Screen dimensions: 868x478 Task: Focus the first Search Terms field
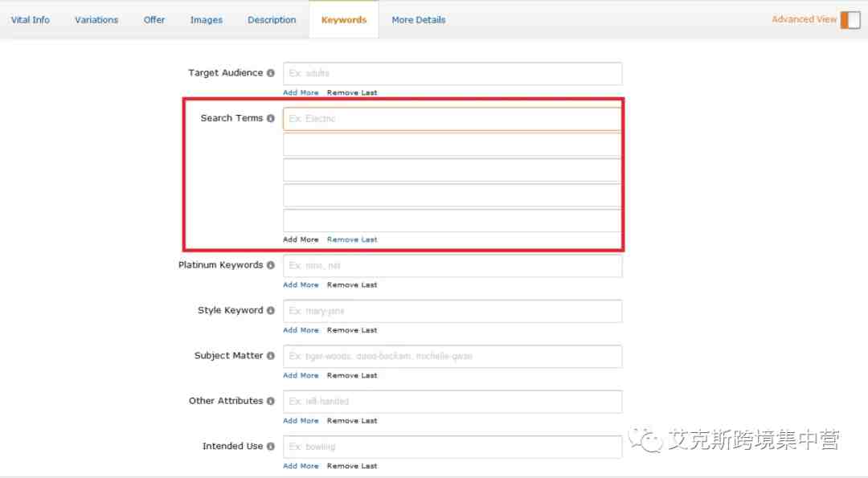click(452, 119)
